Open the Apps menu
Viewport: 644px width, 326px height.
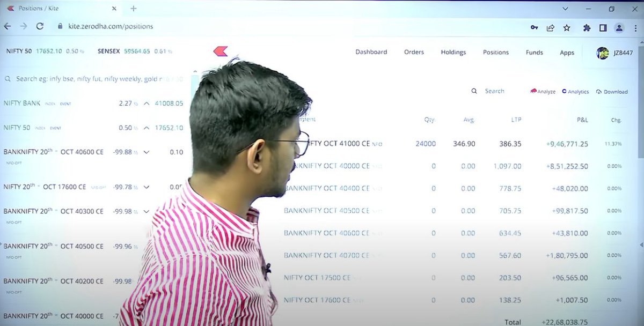567,53
